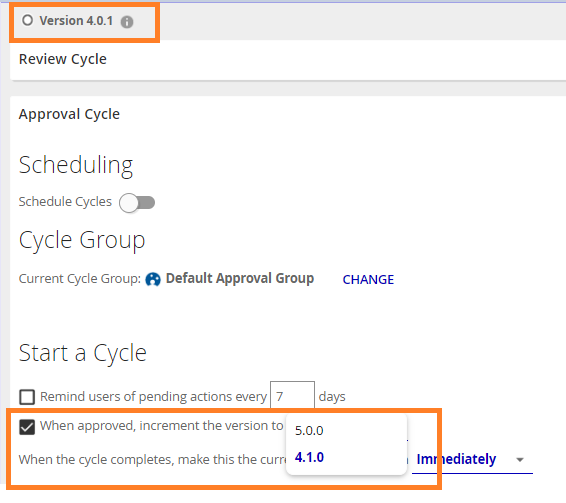Click the Version 4.0.1 label text

point(76,21)
